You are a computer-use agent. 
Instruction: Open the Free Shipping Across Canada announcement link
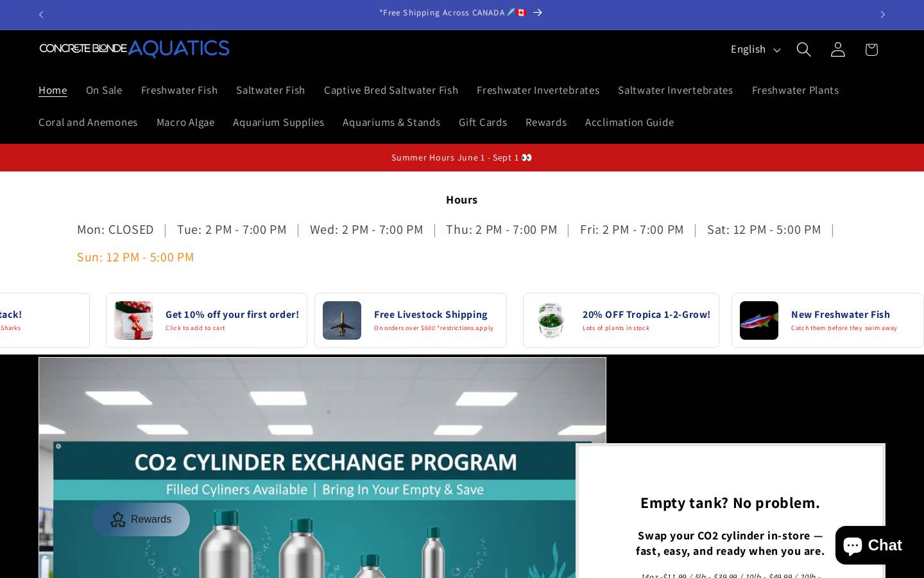(x=461, y=13)
